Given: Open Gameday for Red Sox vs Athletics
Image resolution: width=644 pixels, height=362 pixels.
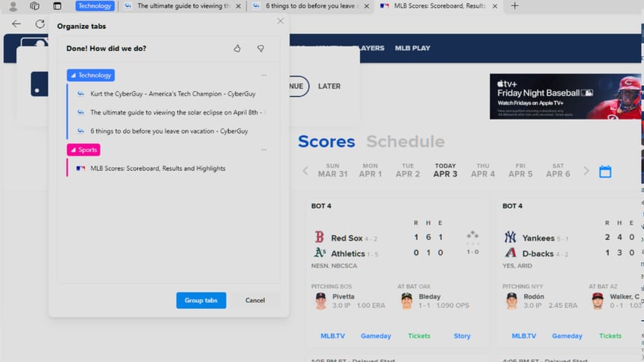Looking at the screenshot, I should [x=376, y=336].
